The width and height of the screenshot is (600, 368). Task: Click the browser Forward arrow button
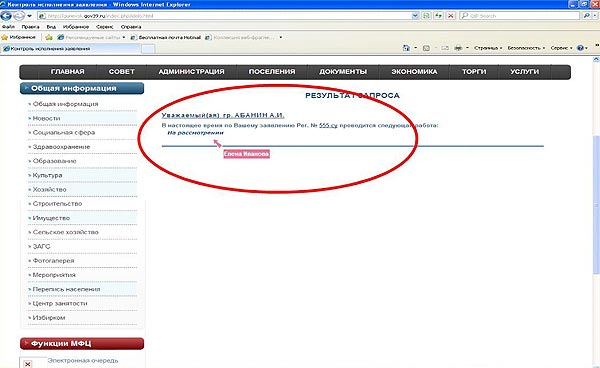click(18, 16)
